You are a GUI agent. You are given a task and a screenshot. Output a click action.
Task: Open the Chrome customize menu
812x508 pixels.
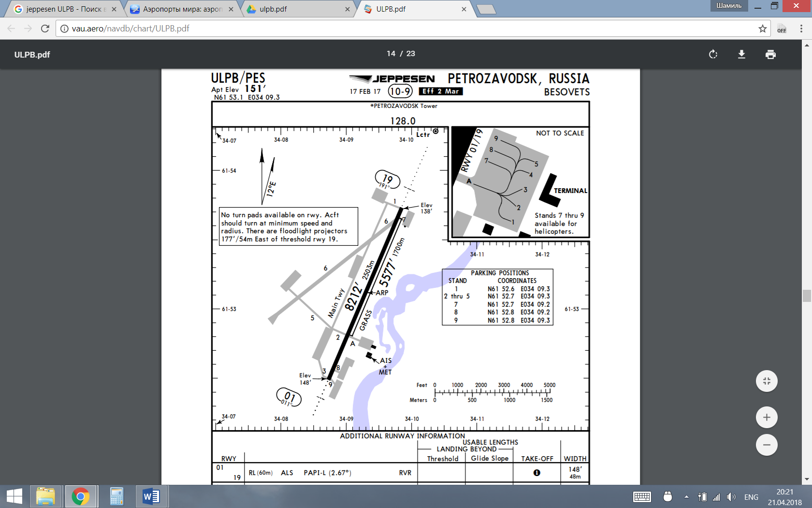801,29
